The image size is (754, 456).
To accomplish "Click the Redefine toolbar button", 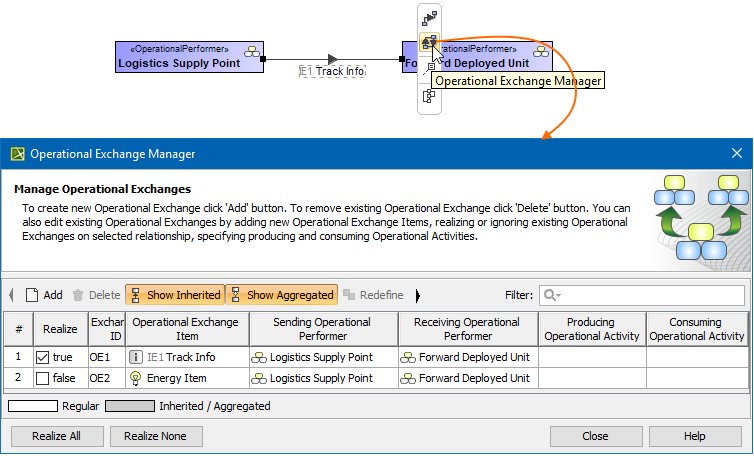I will (373, 295).
